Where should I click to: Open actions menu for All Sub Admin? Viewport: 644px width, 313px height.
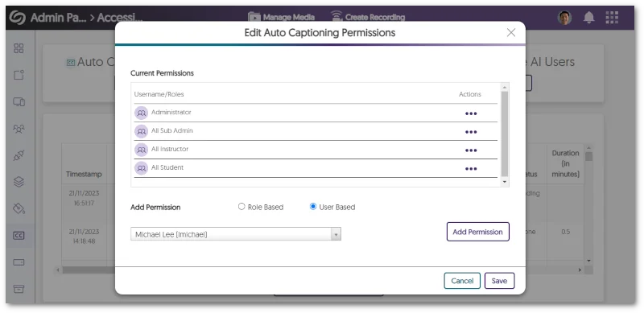pos(471,132)
